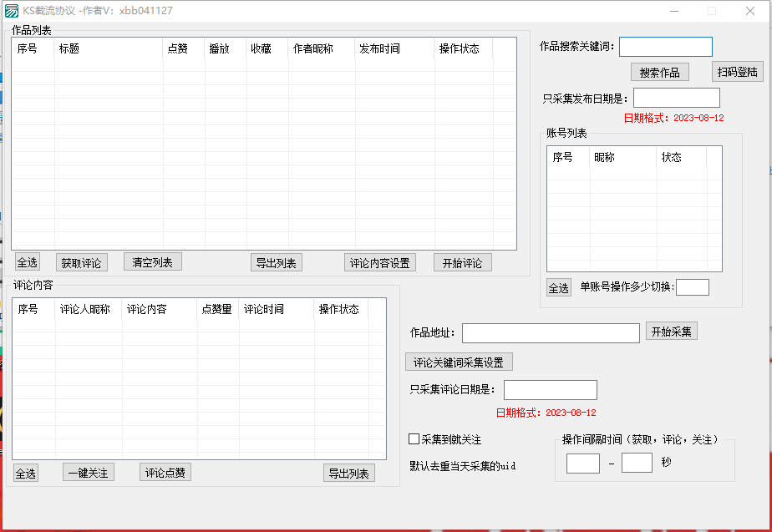Click 评论内容 column header in comment table
Image resolution: width=772 pixels, height=532 pixels.
[160, 309]
